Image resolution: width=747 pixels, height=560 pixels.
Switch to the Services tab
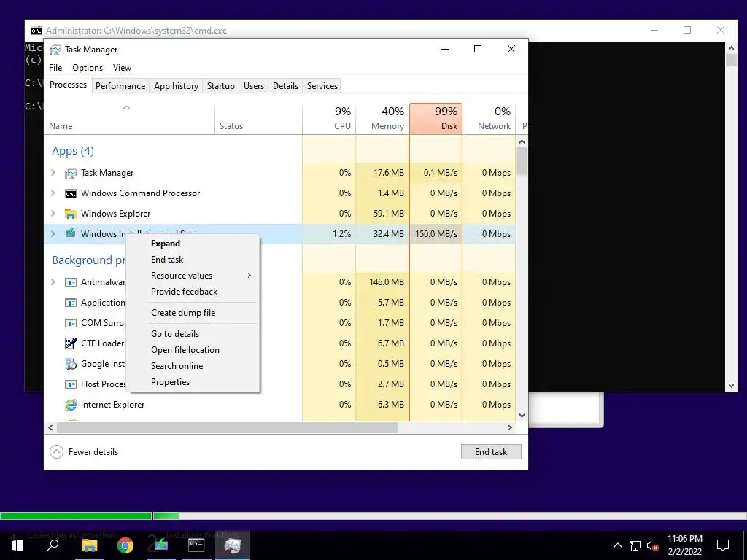[322, 86]
